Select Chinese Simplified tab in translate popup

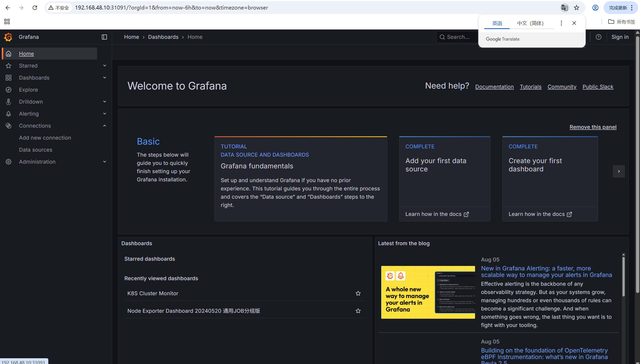click(x=530, y=23)
